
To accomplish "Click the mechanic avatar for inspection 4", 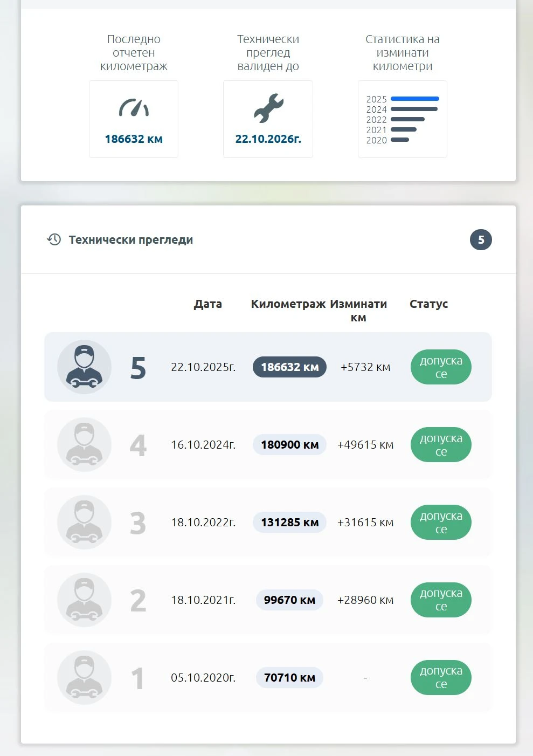I will [x=84, y=444].
